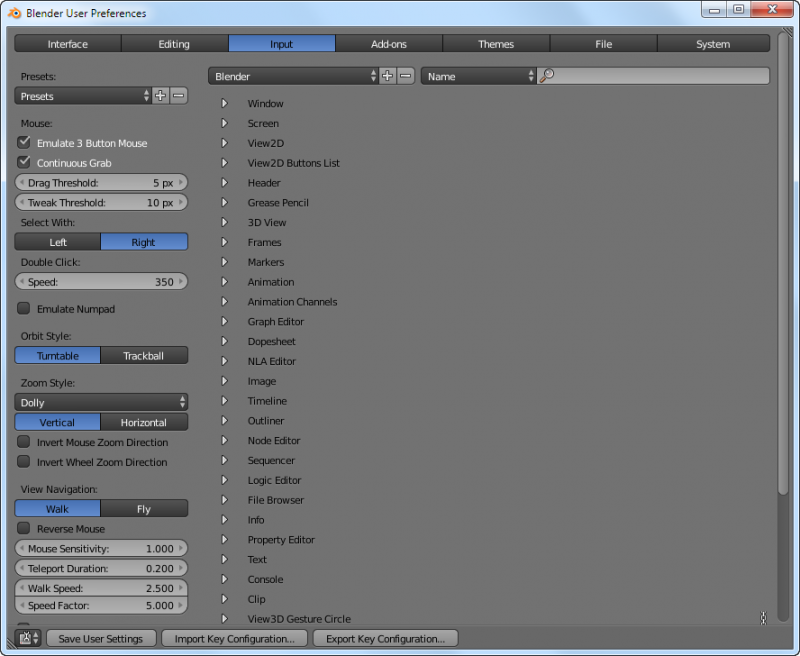
Task: Expand the Frames keymap section
Action: click(x=224, y=242)
